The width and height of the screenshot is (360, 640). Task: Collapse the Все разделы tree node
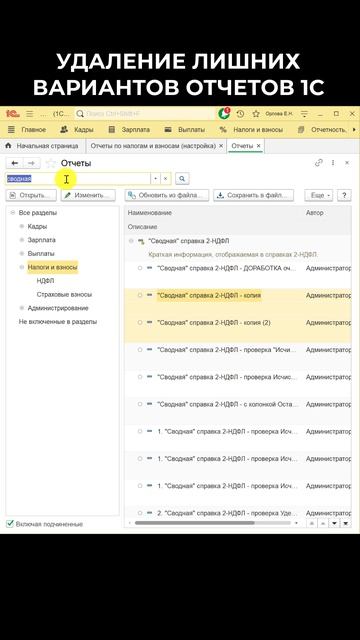click(x=13, y=213)
